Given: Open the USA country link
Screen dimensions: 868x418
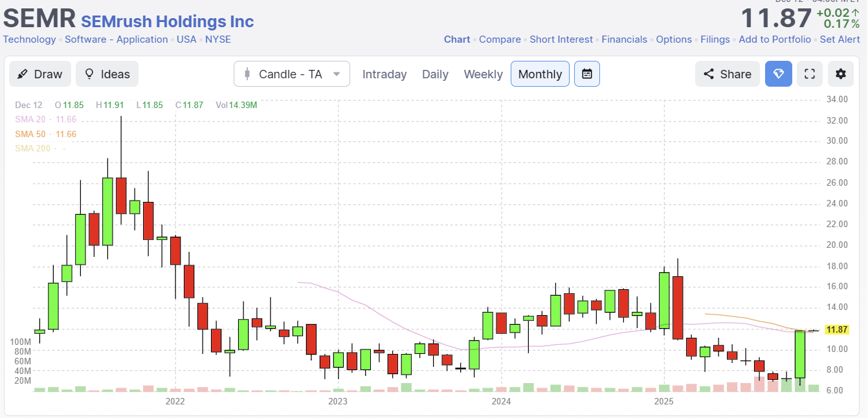Looking at the screenshot, I should coord(186,39).
